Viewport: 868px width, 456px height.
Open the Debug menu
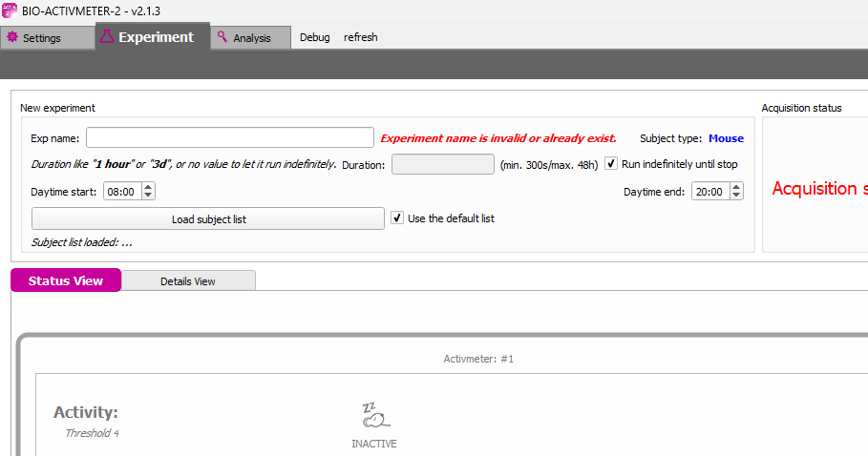click(314, 38)
